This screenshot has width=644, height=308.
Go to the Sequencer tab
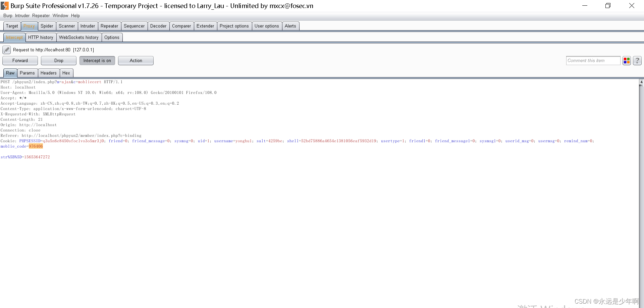134,26
